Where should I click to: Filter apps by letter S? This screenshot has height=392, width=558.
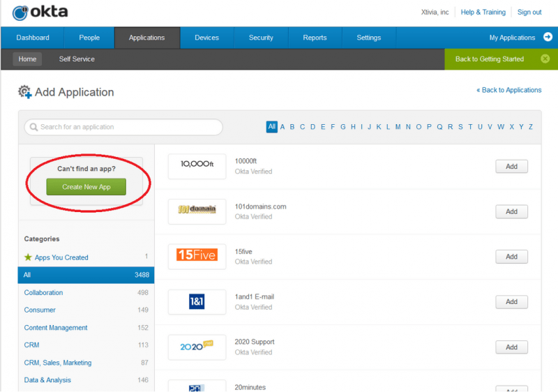460,127
